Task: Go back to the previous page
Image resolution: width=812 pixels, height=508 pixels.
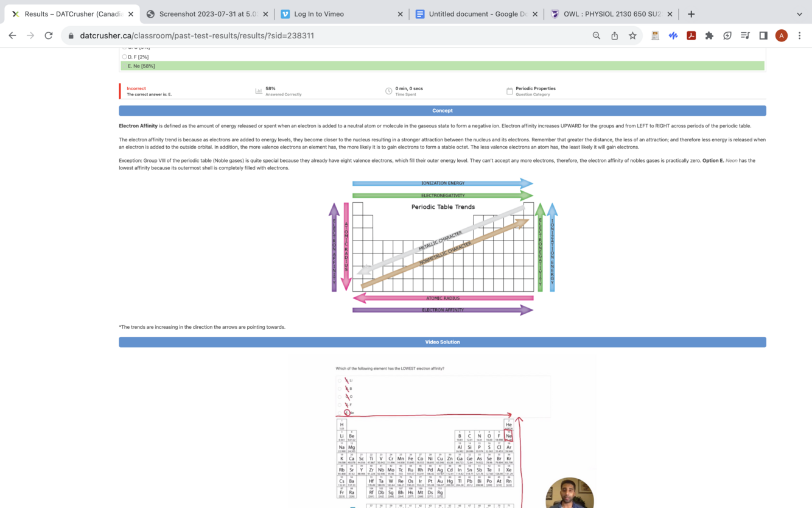Action: click(12, 35)
